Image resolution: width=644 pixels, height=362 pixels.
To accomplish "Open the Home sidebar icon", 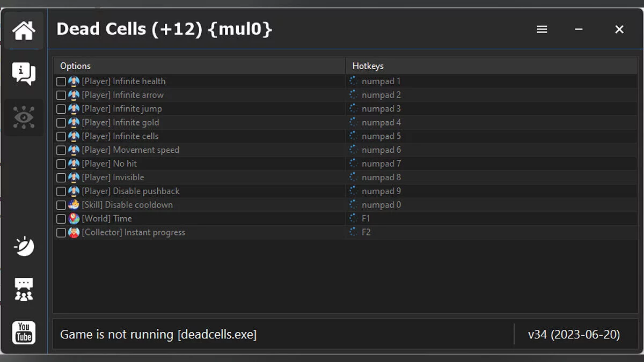I will point(24,31).
